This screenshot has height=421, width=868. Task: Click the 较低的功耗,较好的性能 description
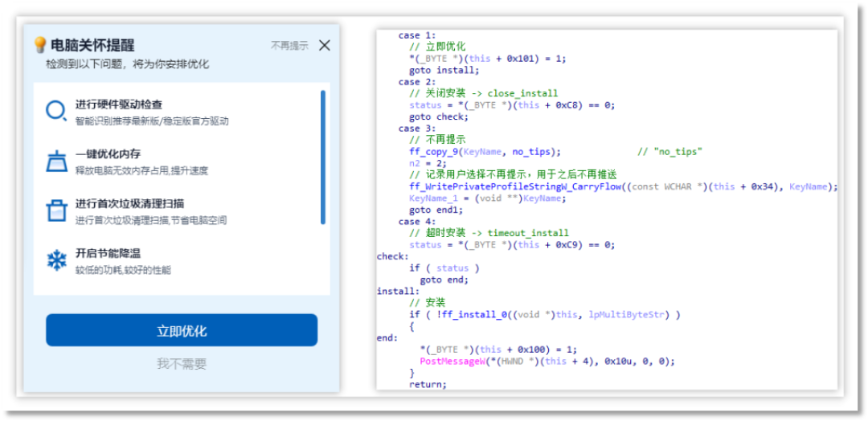[x=124, y=270]
